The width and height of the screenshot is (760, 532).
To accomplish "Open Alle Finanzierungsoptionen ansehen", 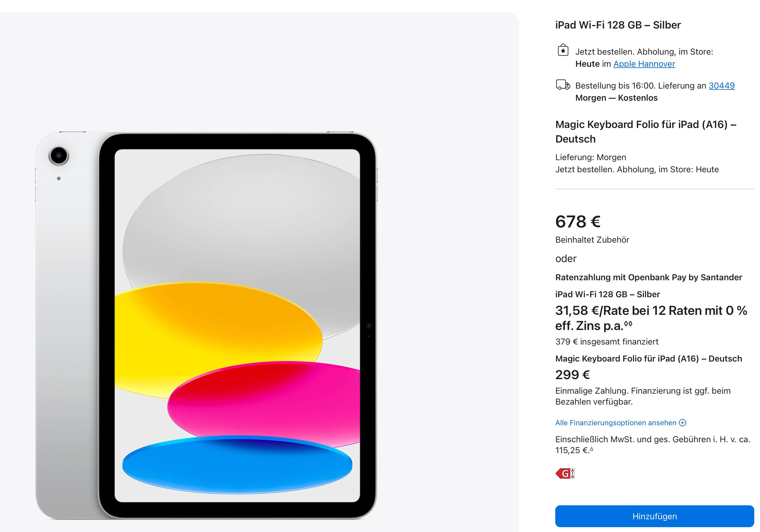I will (x=616, y=423).
